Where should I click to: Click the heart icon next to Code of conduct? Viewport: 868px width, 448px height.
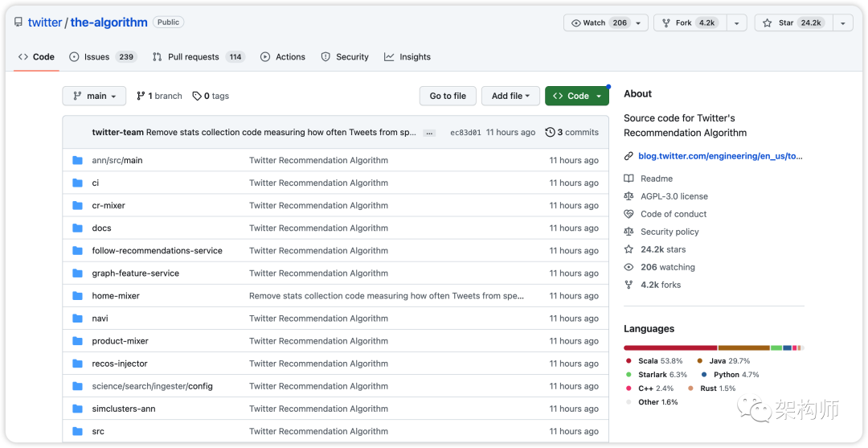click(x=628, y=214)
